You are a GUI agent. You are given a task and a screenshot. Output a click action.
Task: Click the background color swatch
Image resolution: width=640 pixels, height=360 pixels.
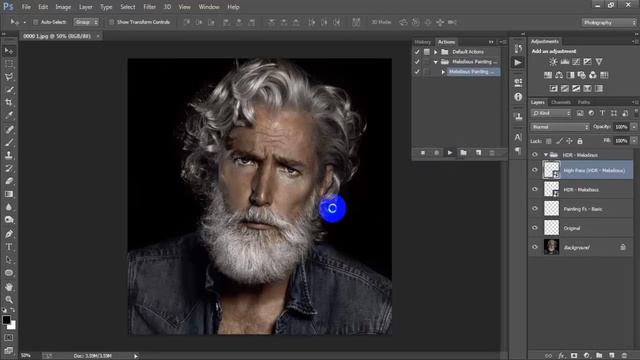pos(12,326)
